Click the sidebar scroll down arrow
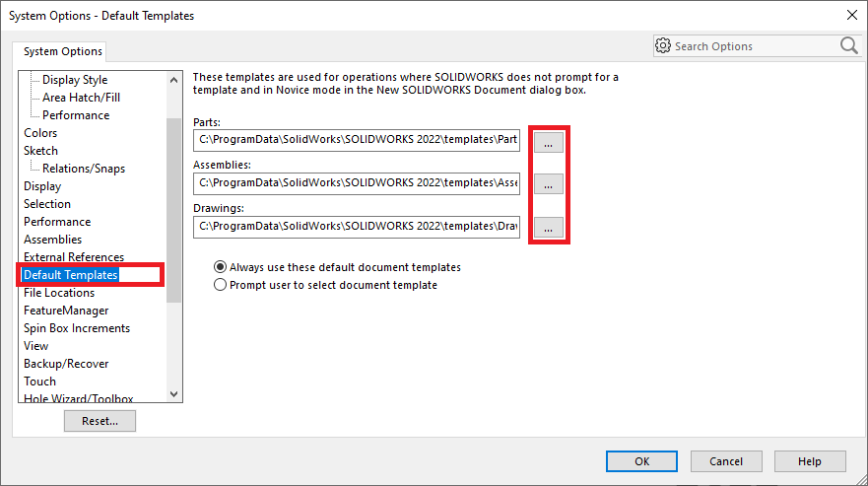 point(174,394)
